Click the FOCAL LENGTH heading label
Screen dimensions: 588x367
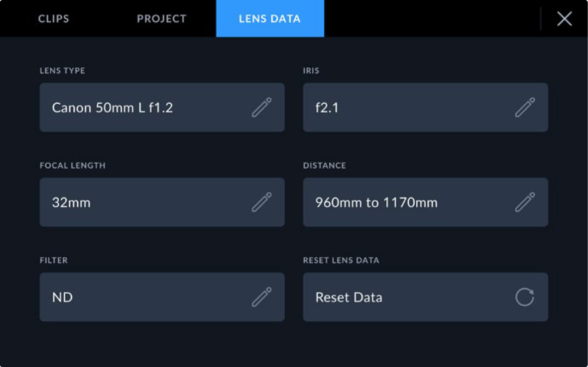(x=73, y=166)
